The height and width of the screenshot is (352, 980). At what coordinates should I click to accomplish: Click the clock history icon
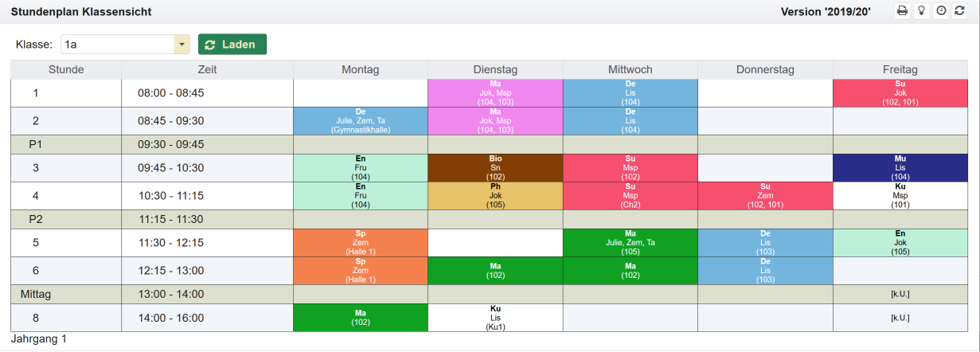[940, 11]
